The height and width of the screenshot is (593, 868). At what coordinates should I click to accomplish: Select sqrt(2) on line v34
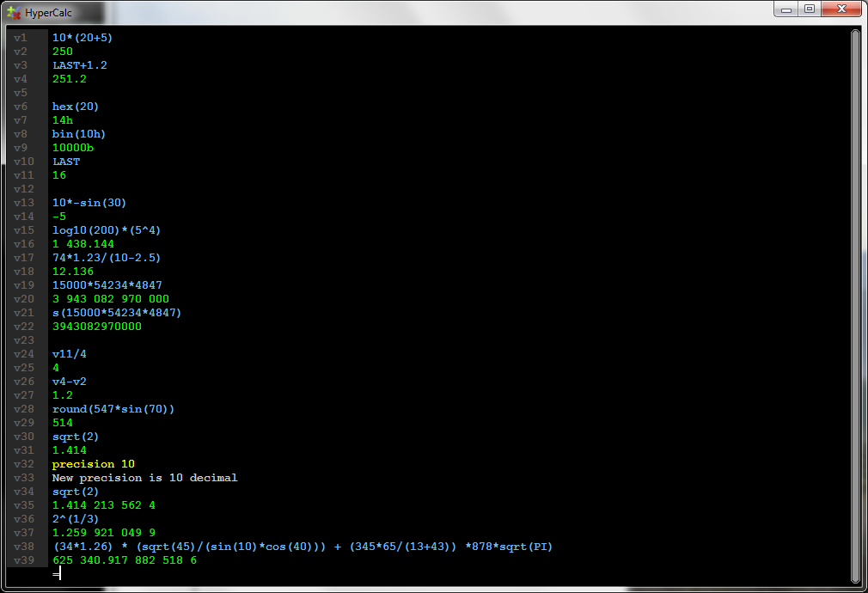(76, 492)
